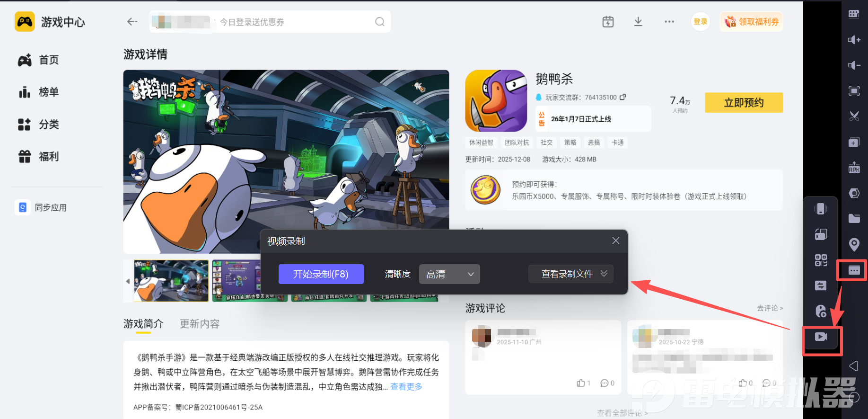Close the 视频录制 dialog
The width and height of the screenshot is (868, 419).
tap(615, 241)
